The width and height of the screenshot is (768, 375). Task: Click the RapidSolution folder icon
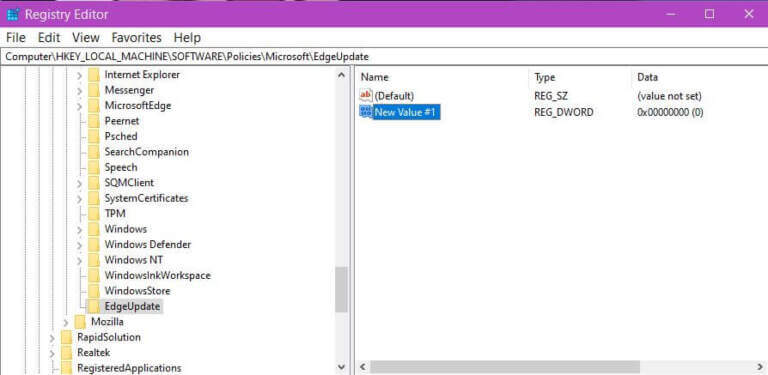click(x=66, y=337)
